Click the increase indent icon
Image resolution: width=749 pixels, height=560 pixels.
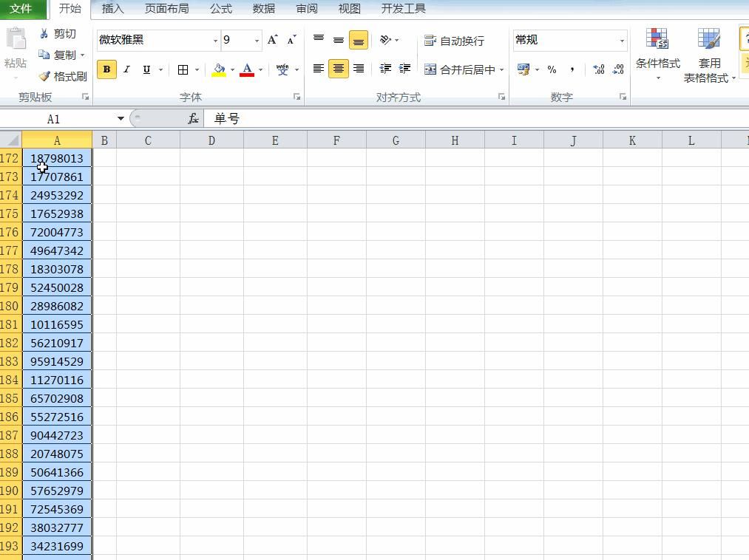point(404,69)
